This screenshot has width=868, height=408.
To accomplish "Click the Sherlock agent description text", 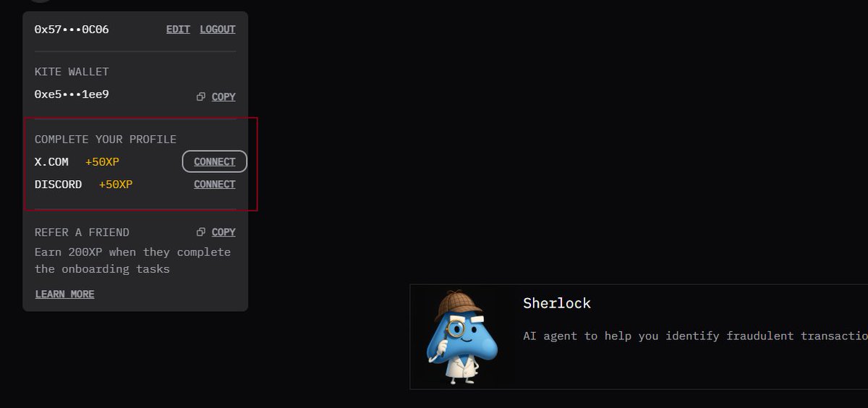I will pos(695,336).
